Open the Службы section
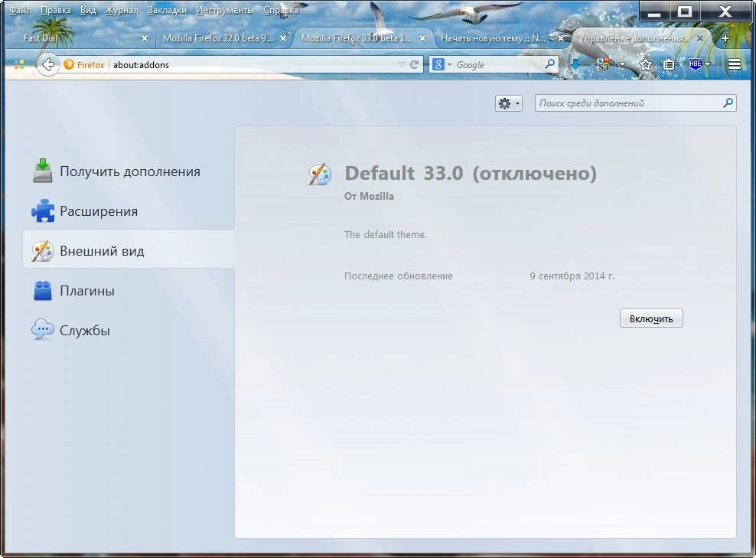This screenshot has width=756, height=558. [129, 331]
